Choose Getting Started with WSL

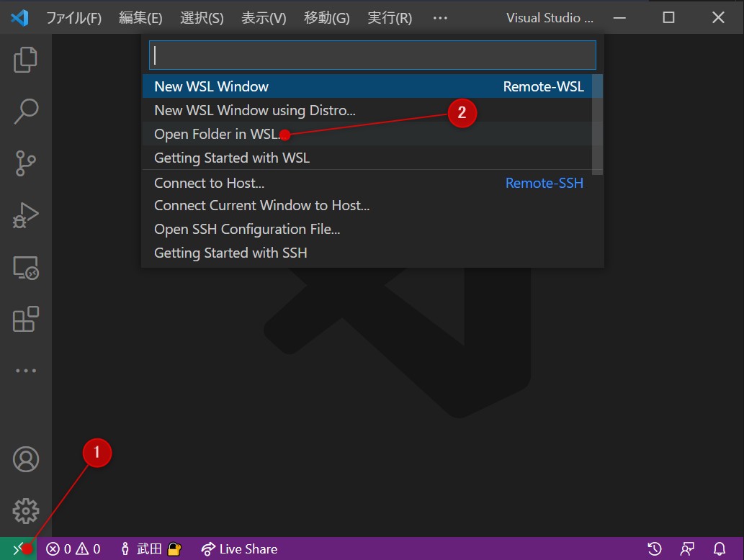[x=367, y=158]
